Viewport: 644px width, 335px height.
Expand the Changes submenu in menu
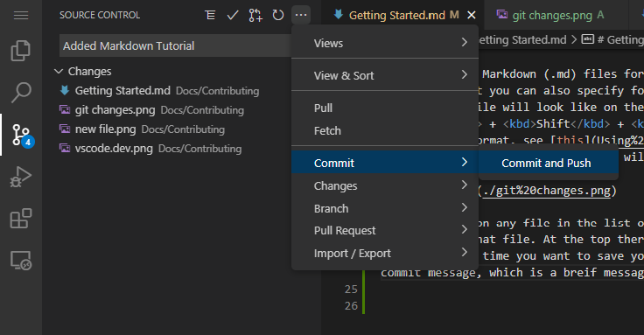click(385, 185)
